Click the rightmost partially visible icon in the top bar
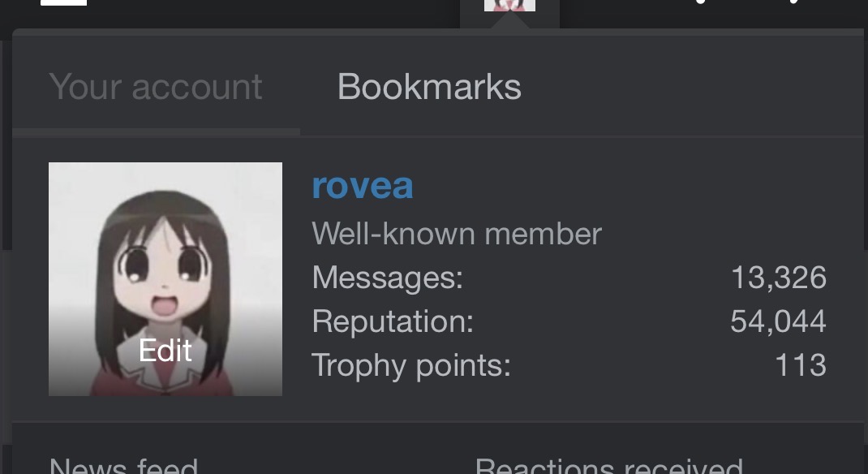 pyautogui.click(x=794, y=2)
